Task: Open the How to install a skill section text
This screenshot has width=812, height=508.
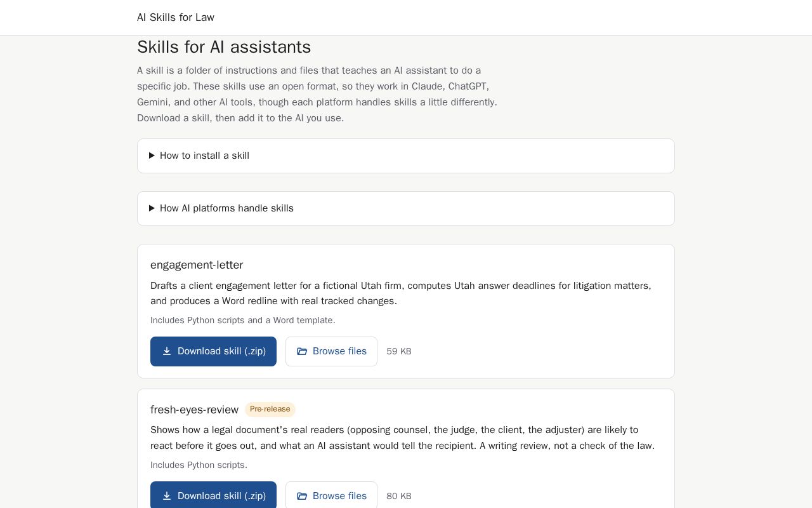Action: [x=204, y=156]
